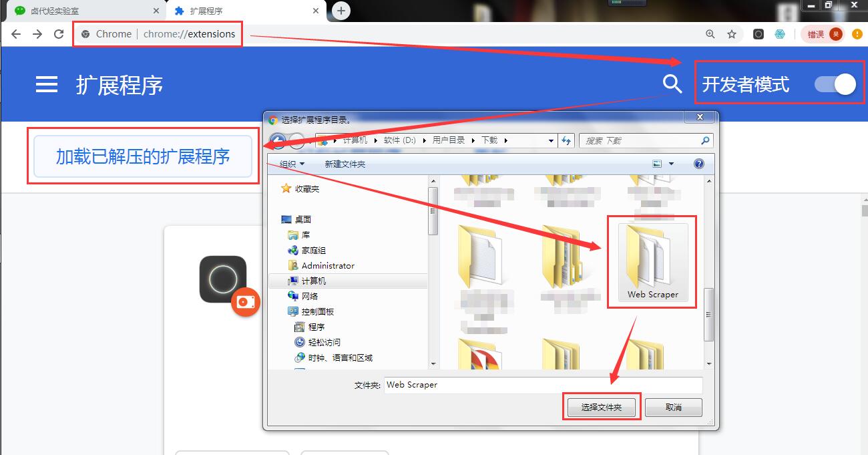Screen dimensions: 868x455
Task: Click the 取消 button
Action: pos(673,407)
